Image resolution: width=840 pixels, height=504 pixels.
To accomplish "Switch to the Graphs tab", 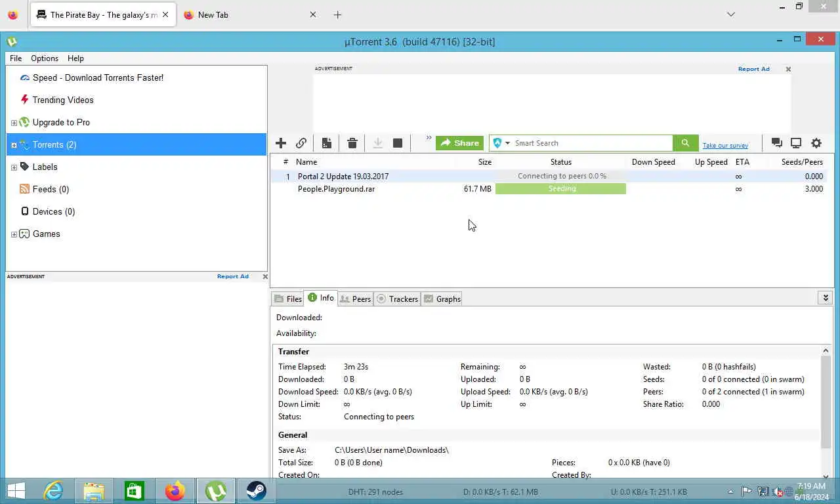I will tap(442, 299).
